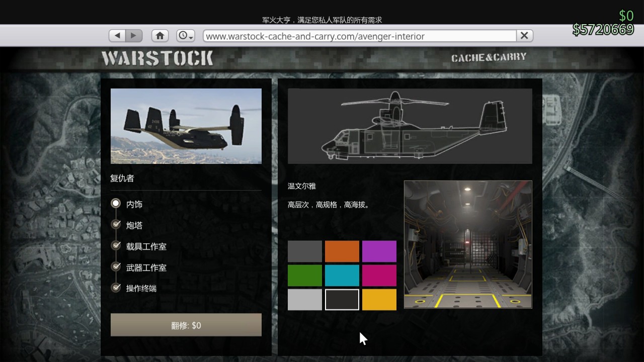This screenshot has width=644, height=362.
Task: Click the browser forward arrow button
Action: tap(134, 36)
